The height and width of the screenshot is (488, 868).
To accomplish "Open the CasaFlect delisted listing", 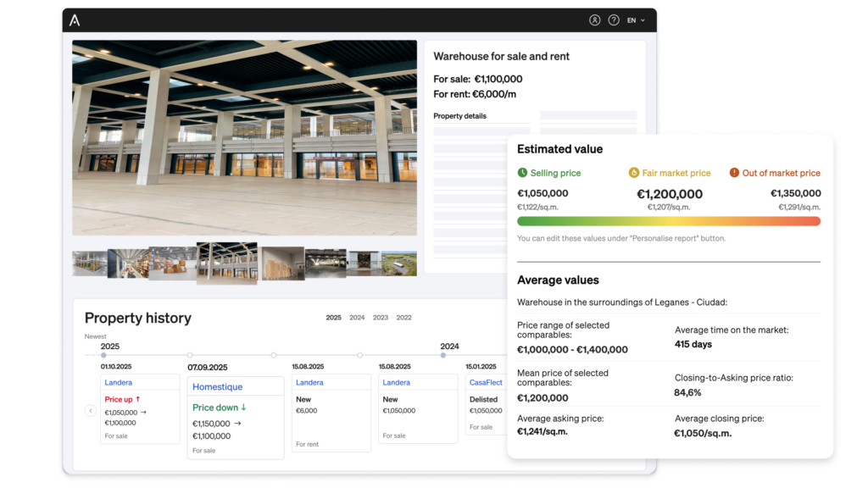I will coord(486,382).
